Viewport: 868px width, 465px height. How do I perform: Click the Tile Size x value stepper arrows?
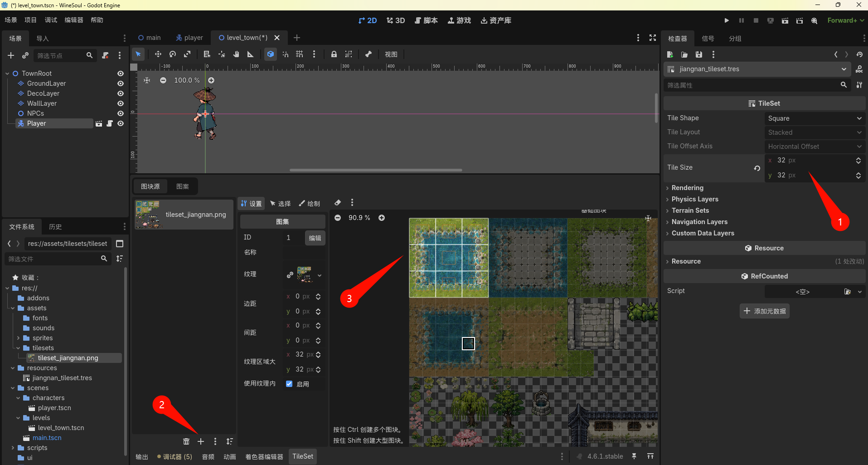click(x=858, y=161)
